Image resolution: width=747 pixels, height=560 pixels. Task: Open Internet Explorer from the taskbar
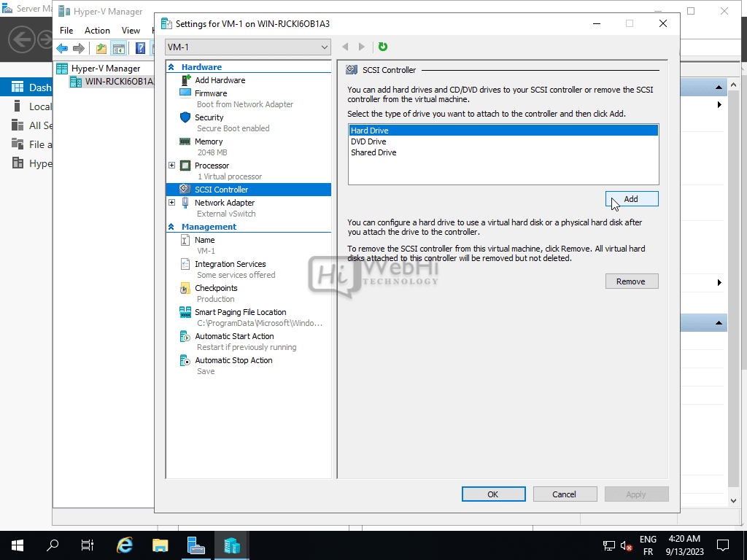click(x=125, y=545)
